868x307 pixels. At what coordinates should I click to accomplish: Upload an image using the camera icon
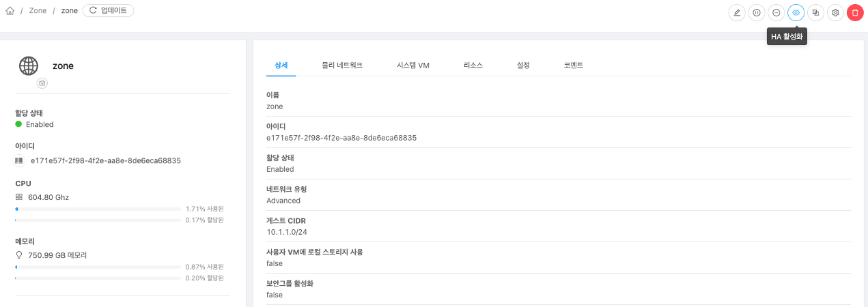point(42,83)
